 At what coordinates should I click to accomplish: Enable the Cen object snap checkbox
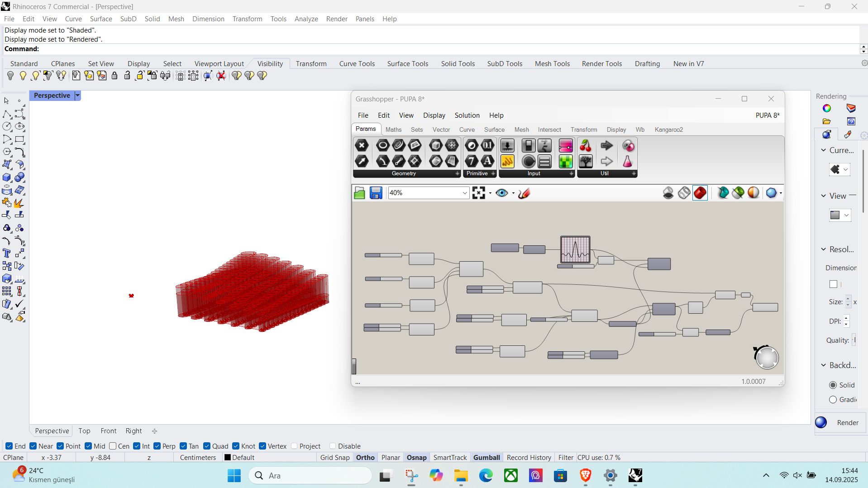click(113, 446)
